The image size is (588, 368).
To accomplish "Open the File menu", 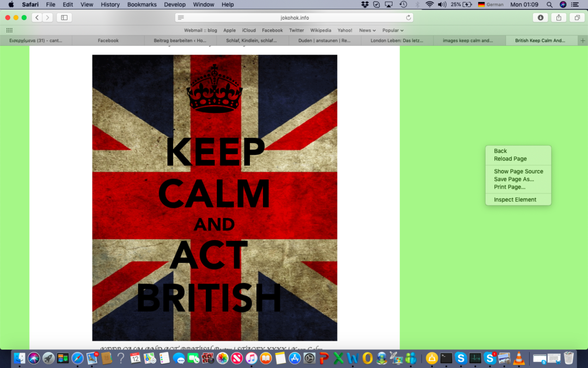I will pyautogui.click(x=51, y=4).
